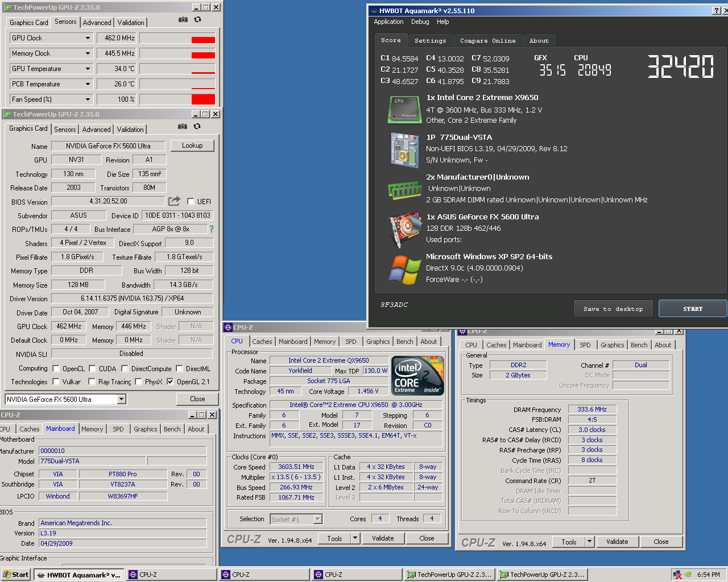Click the START benchmark button
Image resolution: width=728 pixels, height=582 pixels.
click(x=693, y=309)
